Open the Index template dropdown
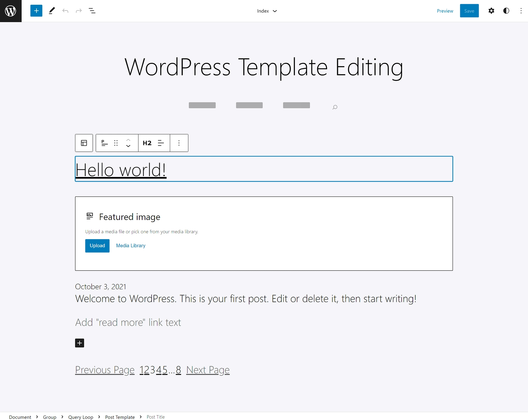This screenshot has width=528, height=420. point(267,11)
